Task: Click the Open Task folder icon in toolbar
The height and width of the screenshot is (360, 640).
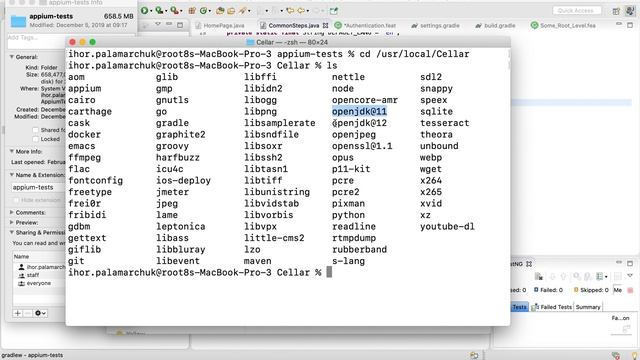Action: click(x=231, y=11)
